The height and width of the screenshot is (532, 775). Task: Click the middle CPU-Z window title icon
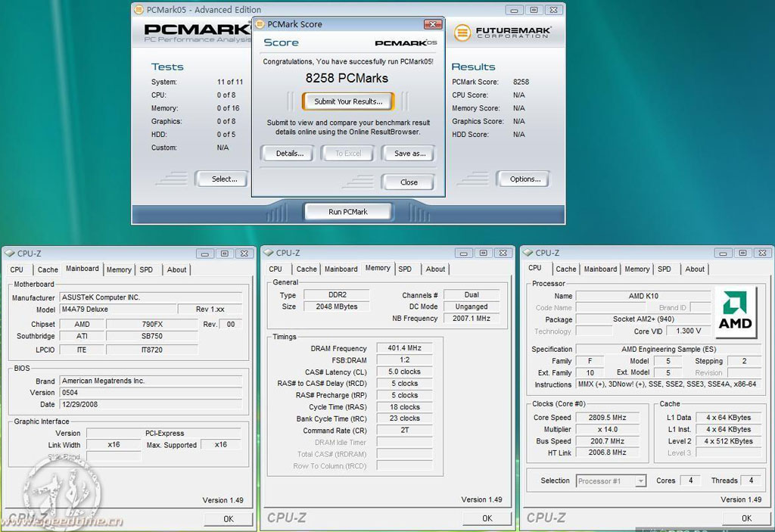[x=269, y=253]
